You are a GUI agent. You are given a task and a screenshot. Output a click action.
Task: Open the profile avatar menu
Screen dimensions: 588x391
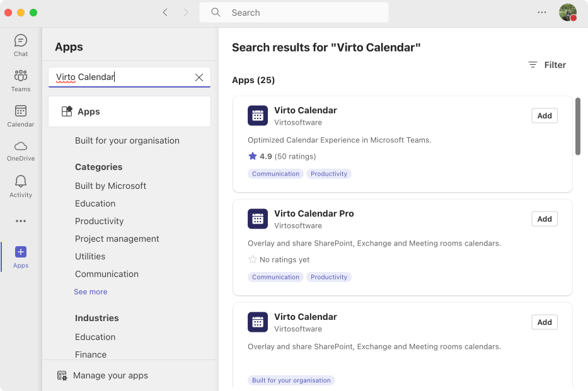568,13
